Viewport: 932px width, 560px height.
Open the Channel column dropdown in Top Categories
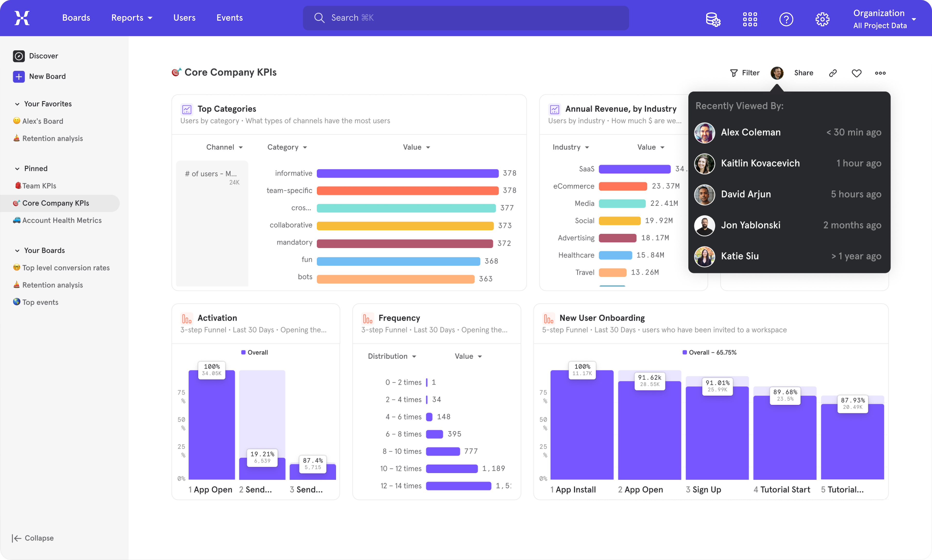224,147
